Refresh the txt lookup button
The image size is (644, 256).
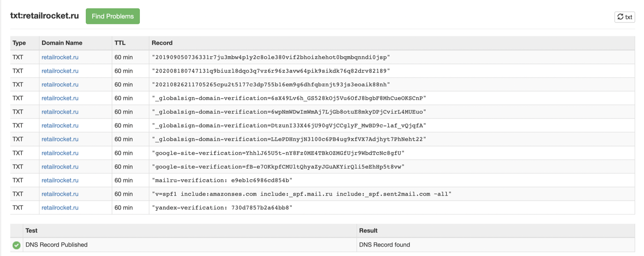click(x=625, y=17)
